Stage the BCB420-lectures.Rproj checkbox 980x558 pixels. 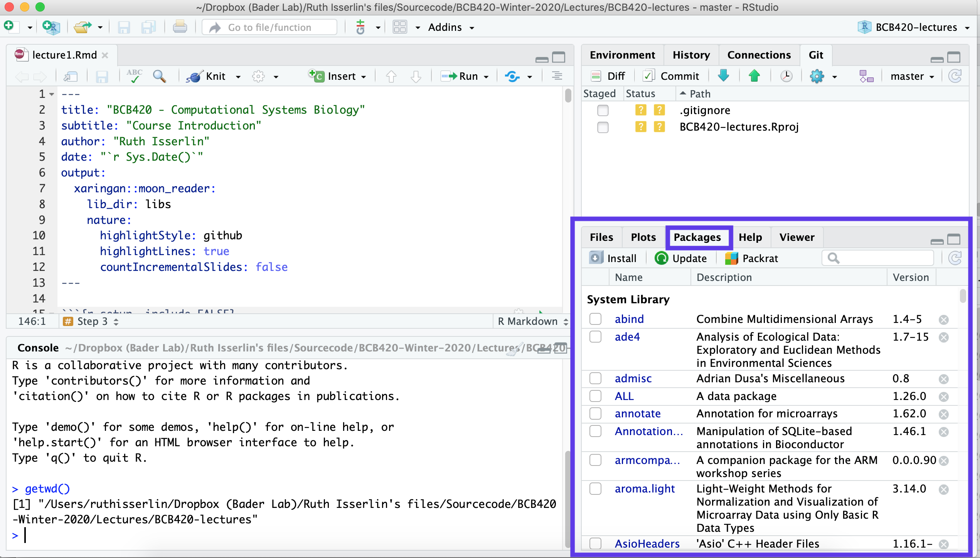coord(603,127)
